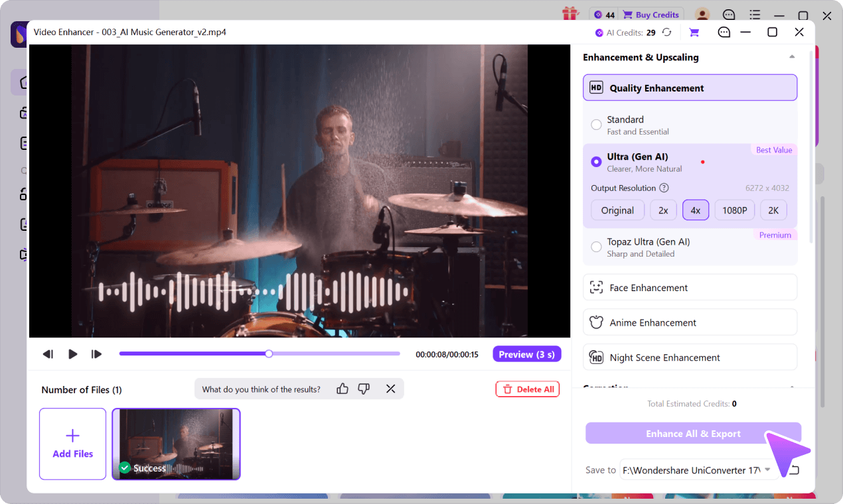843x504 pixels.
Task: Click the Best Value badge
Action: [774, 150]
